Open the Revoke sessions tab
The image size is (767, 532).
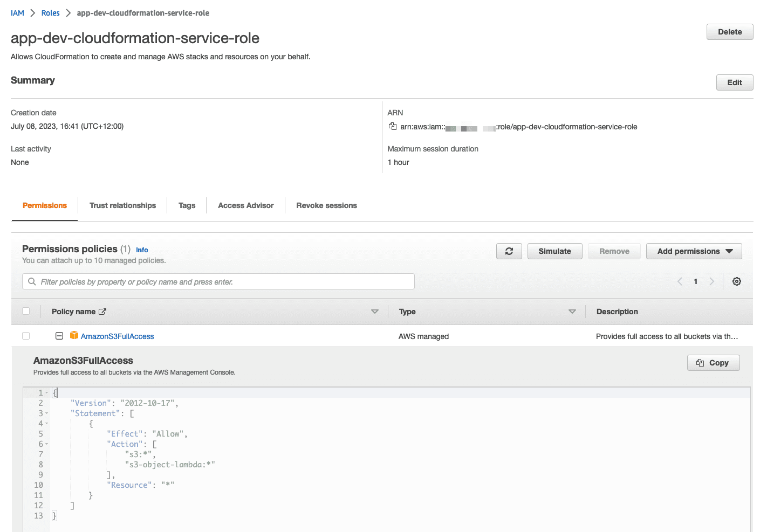(x=326, y=205)
